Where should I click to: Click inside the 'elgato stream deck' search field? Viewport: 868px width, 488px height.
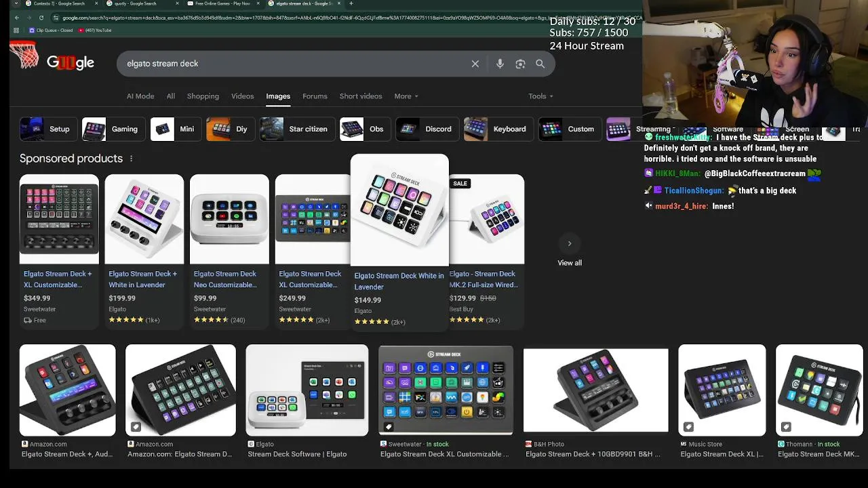295,64
